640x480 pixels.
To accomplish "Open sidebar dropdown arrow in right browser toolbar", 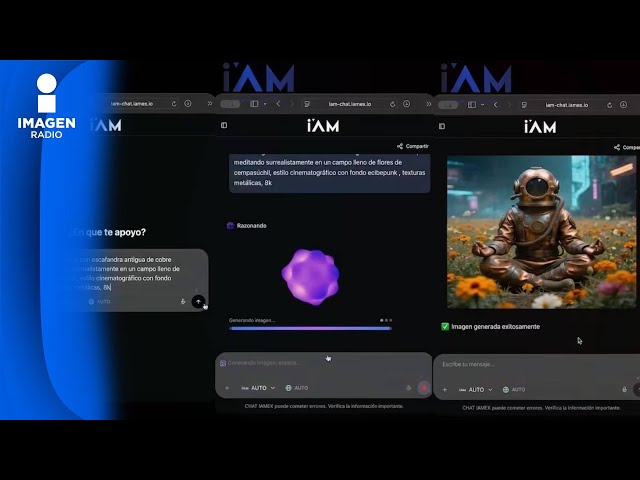I will (x=483, y=105).
